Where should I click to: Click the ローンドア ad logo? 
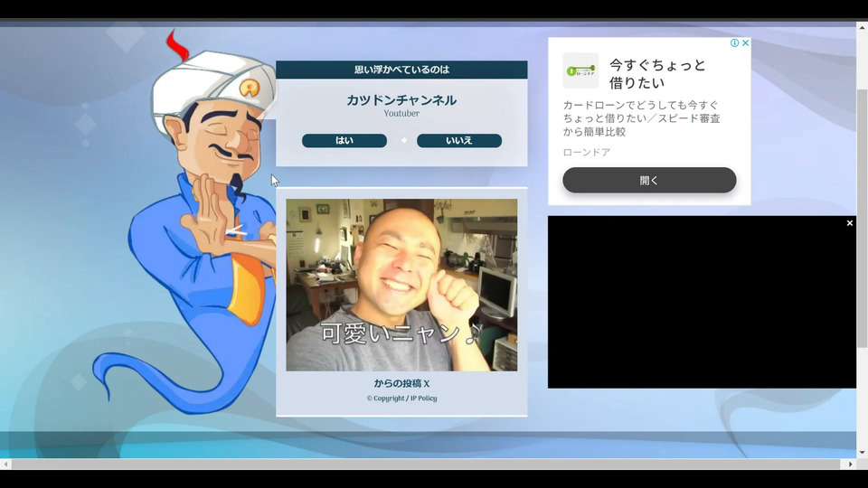tap(580, 70)
